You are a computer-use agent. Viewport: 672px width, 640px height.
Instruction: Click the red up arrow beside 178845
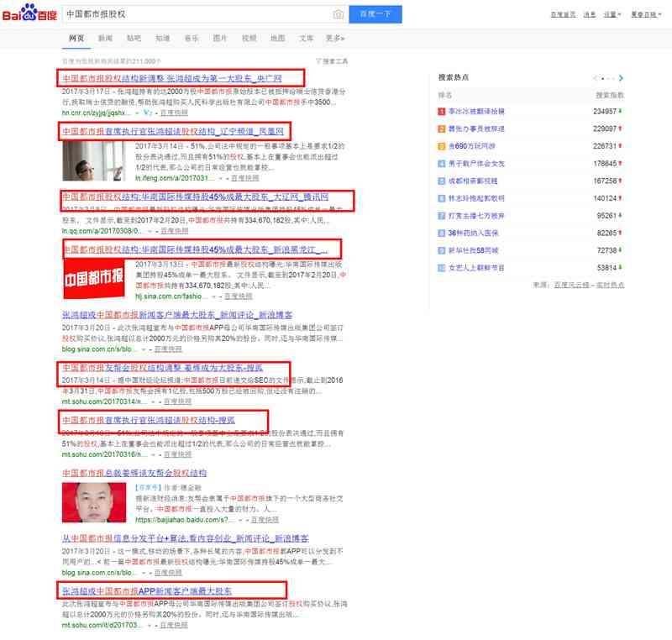click(x=619, y=163)
